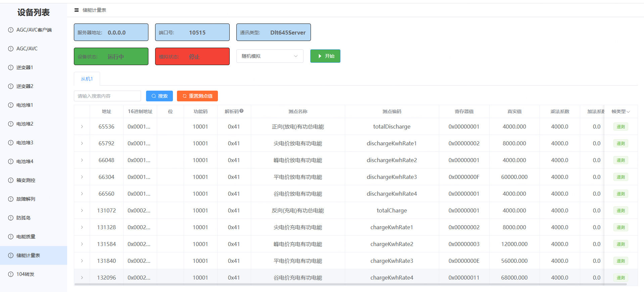This screenshot has width=644, height=292.
Task: Click the icon beside 电池堆1
Action: (x=11, y=105)
